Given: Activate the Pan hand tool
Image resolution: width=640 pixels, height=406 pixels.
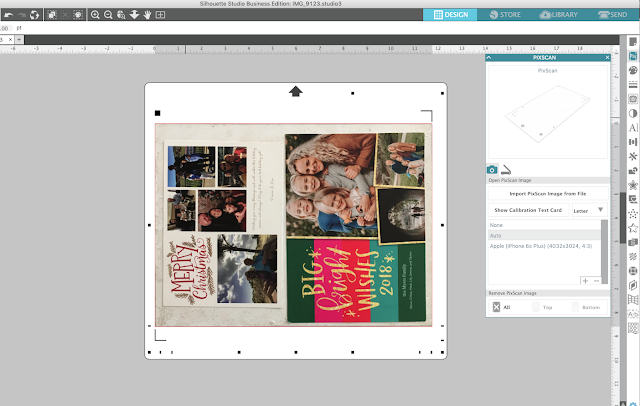Looking at the screenshot, I should coord(147,15).
